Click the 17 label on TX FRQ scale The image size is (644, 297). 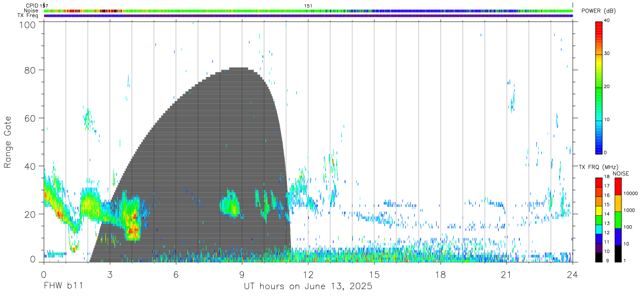tap(607, 185)
